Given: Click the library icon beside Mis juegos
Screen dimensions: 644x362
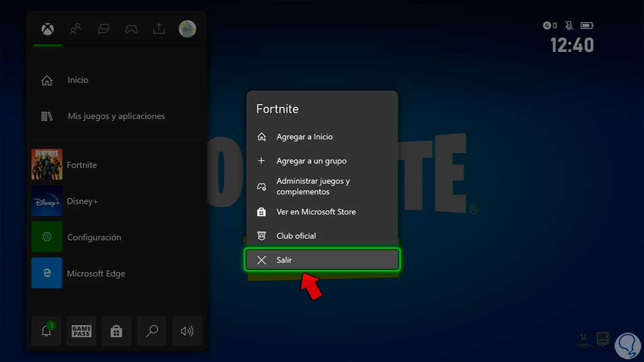Looking at the screenshot, I should tap(47, 116).
